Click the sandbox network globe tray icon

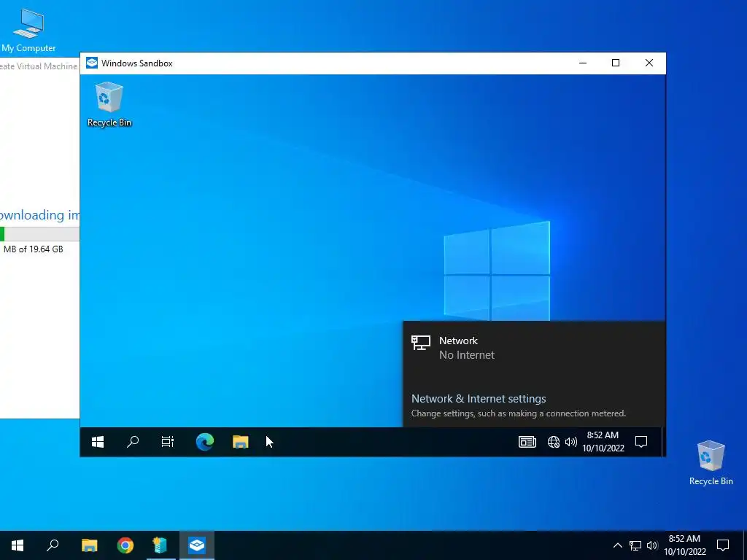pyautogui.click(x=554, y=443)
